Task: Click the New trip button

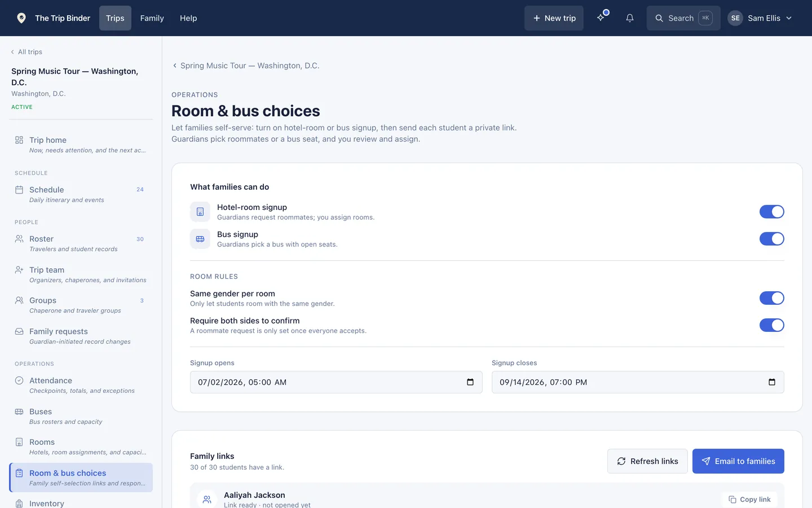Action: [x=554, y=18]
